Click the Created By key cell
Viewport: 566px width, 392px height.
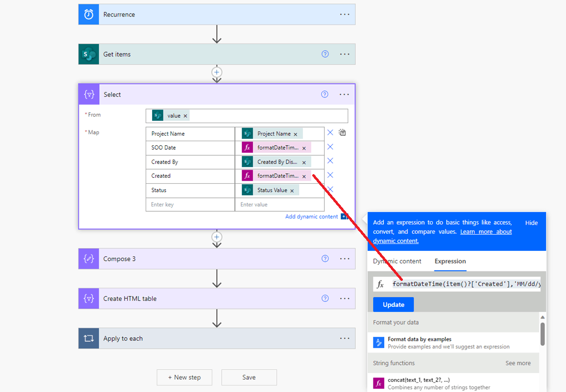[190, 162]
